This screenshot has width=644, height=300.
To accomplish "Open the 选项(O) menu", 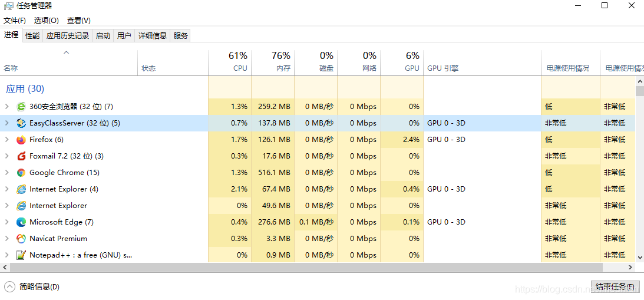I will point(47,21).
